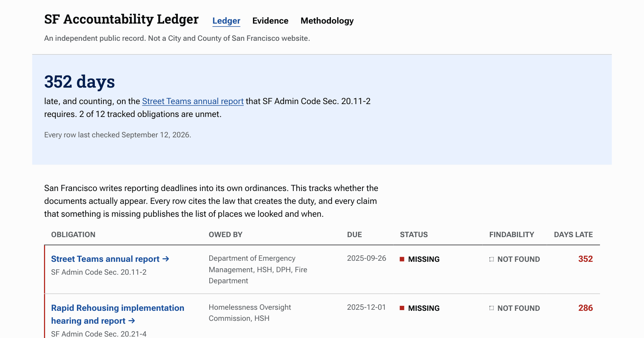Image resolution: width=644 pixels, height=338 pixels.
Task: Click the SF Accountability Ledger site title
Action: 121,19
